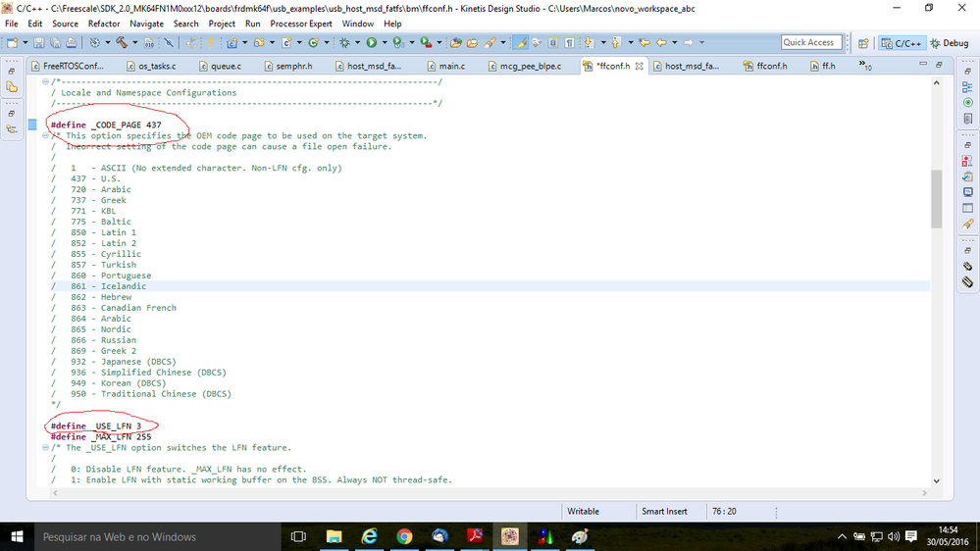980x551 pixels.
Task: Open the Refactor menu
Action: point(104,24)
